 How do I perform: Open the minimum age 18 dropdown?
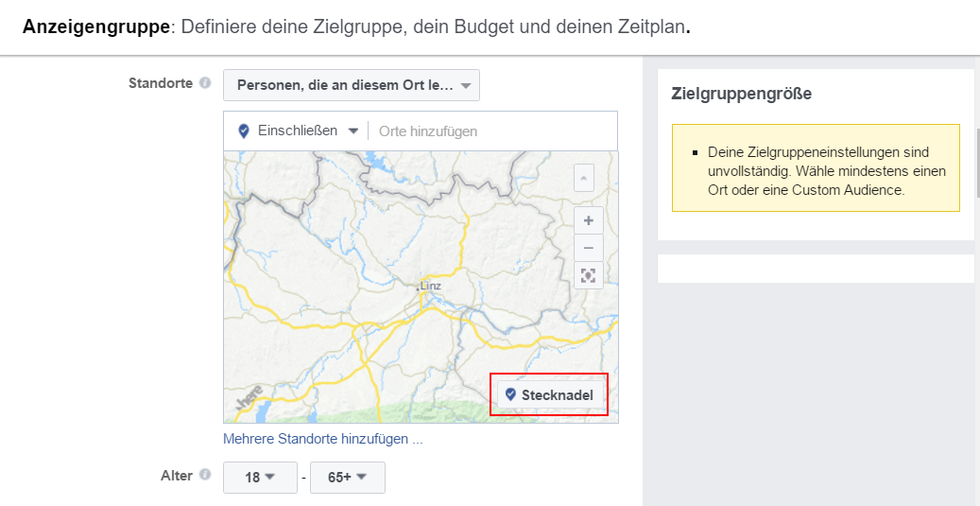coord(260,478)
